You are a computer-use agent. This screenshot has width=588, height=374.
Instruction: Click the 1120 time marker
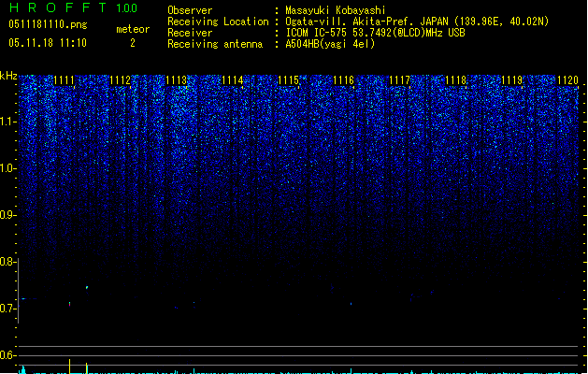pos(567,80)
